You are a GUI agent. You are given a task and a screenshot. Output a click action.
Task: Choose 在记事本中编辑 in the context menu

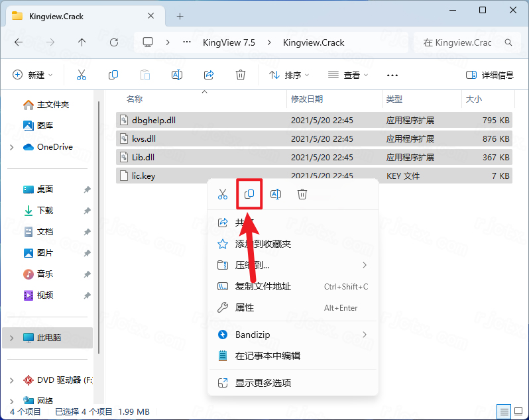(x=292, y=356)
